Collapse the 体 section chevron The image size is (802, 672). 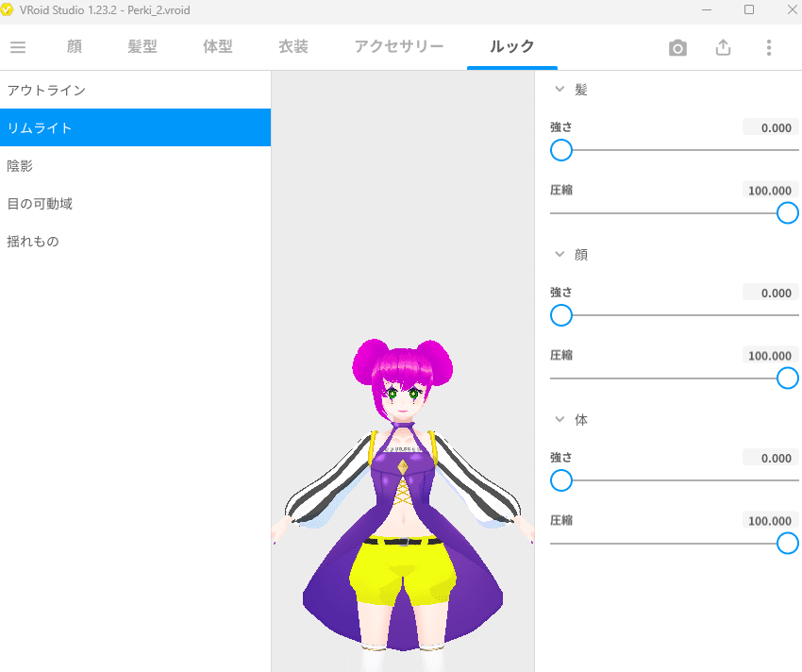click(560, 419)
